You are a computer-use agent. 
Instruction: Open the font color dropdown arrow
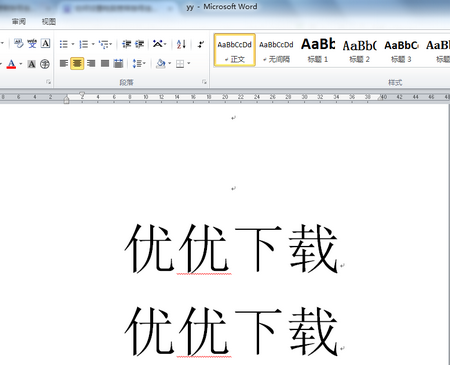pos(21,64)
